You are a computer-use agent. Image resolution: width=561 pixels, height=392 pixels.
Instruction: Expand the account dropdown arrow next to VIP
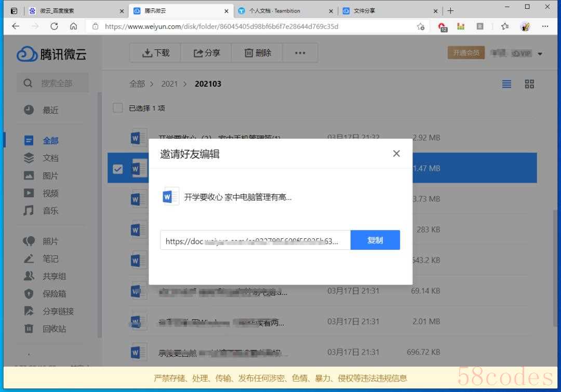click(x=540, y=53)
